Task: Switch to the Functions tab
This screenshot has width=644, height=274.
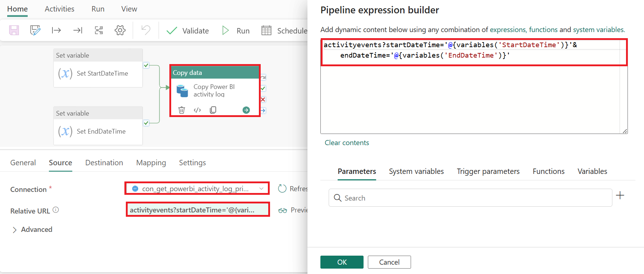Action: [548, 171]
